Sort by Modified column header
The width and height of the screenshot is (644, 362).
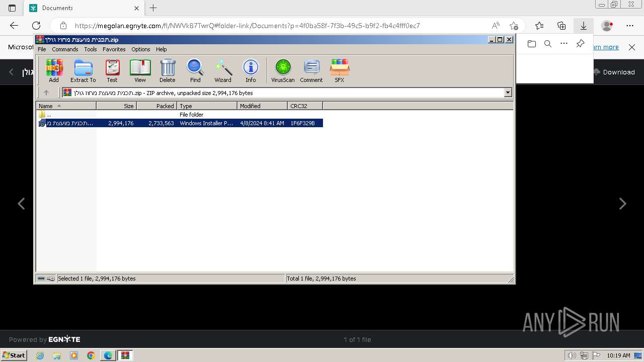tap(263, 106)
